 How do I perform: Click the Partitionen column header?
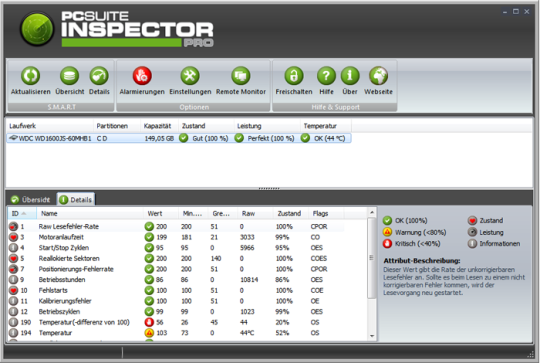[117, 126]
